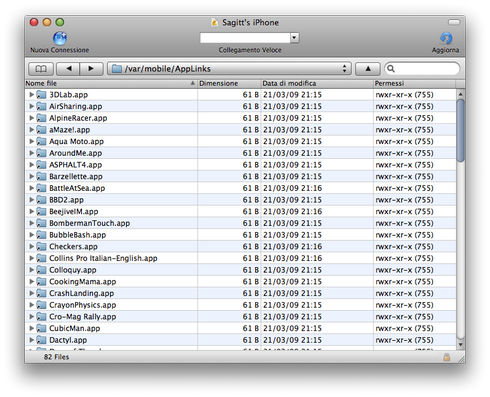
Task: Click the folder icon of AirSharing.app
Action: [x=41, y=106]
